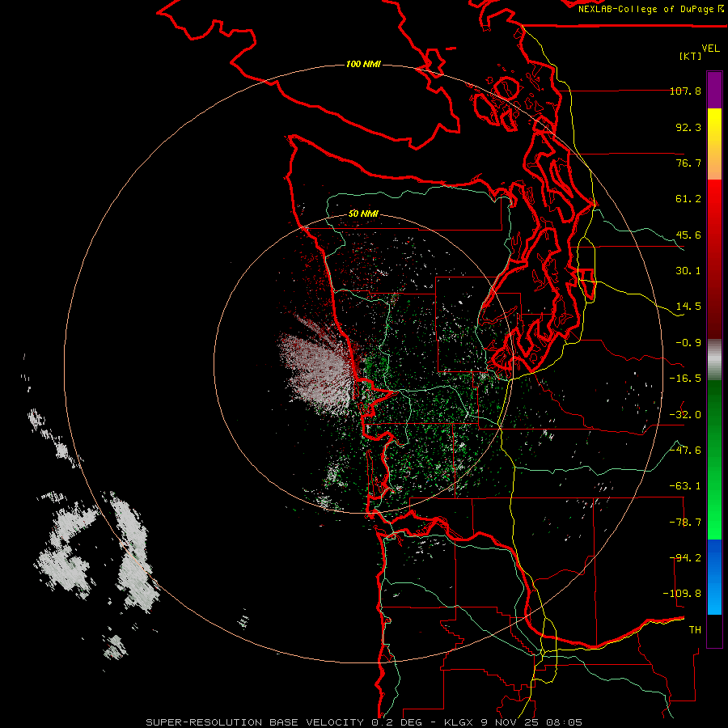728x728 pixels.
Task: Click the 100 NMI range ring label
Action: 363,64
